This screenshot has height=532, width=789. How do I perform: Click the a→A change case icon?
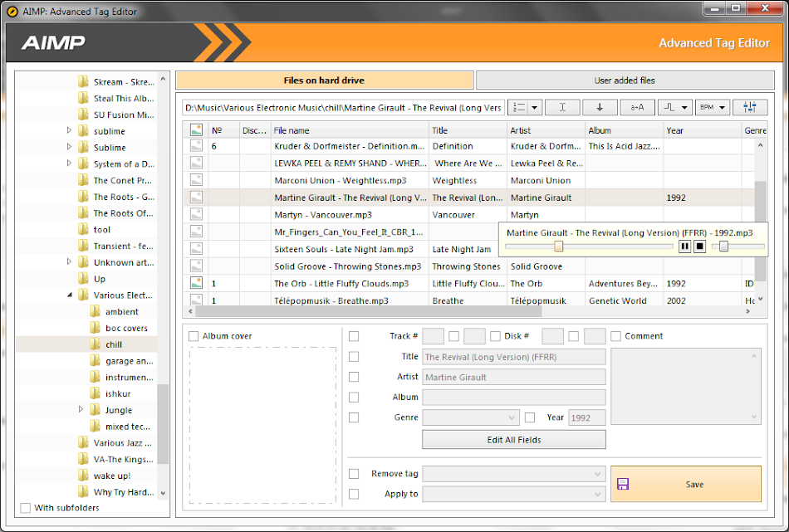click(x=638, y=107)
